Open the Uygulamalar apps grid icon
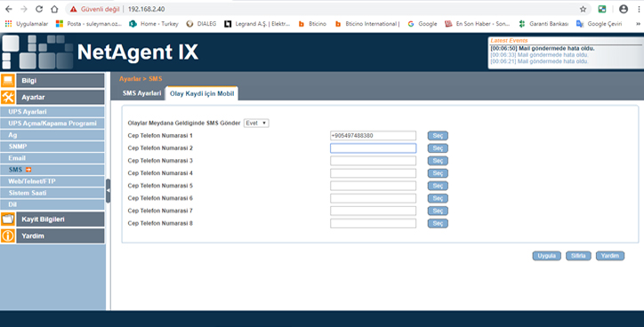This screenshot has width=644, height=327. tap(8, 24)
